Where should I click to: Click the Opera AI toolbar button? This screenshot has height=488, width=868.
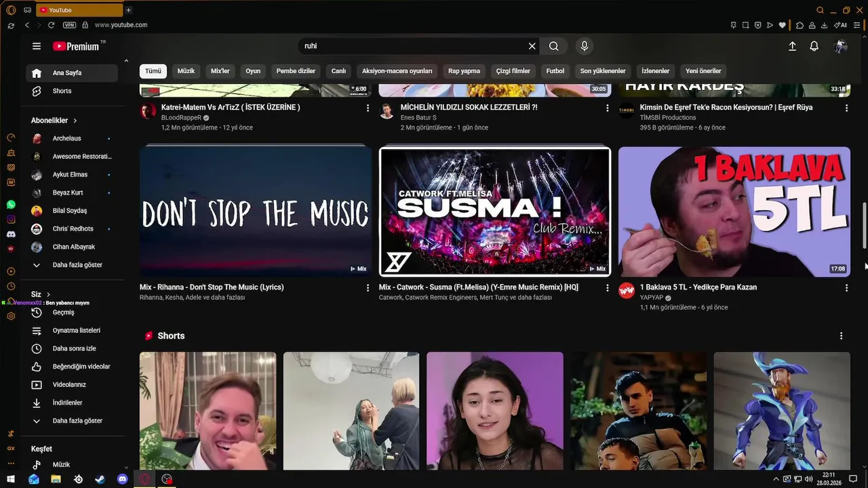coord(840,25)
